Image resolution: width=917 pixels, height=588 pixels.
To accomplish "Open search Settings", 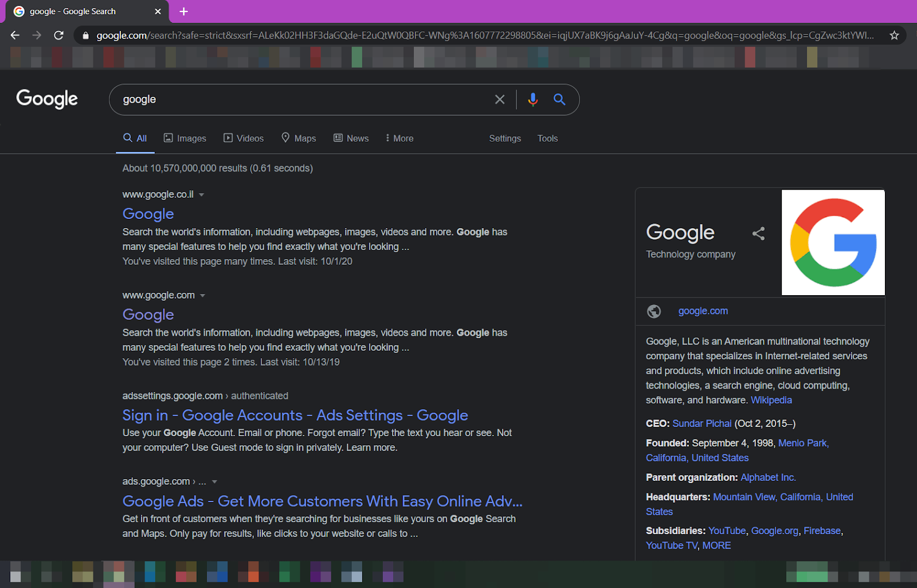I will pyautogui.click(x=504, y=138).
